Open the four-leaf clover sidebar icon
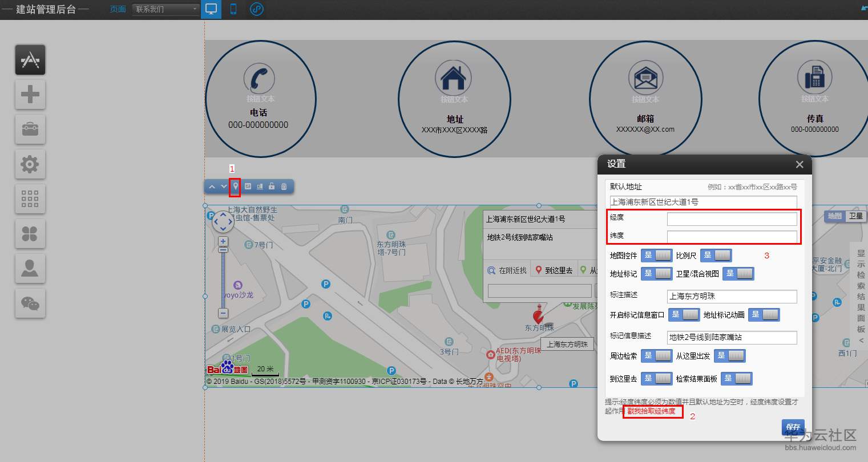The height and width of the screenshot is (462, 868). pyautogui.click(x=30, y=234)
